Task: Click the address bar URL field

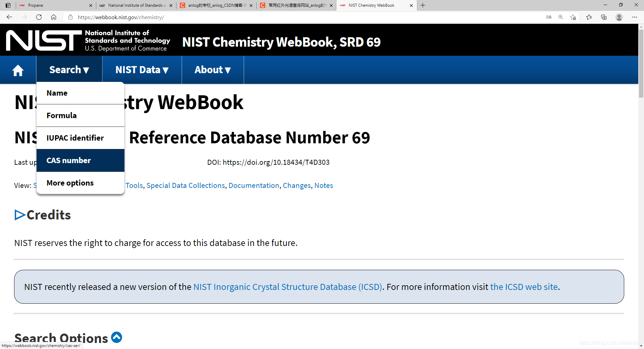Action: click(302, 17)
